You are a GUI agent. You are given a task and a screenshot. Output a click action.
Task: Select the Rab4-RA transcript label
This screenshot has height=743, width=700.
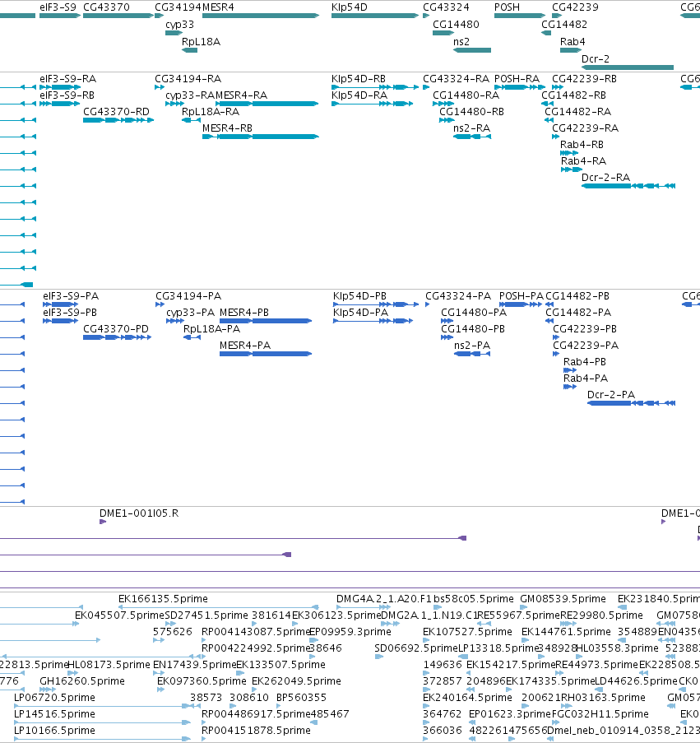click(x=583, y=161)
